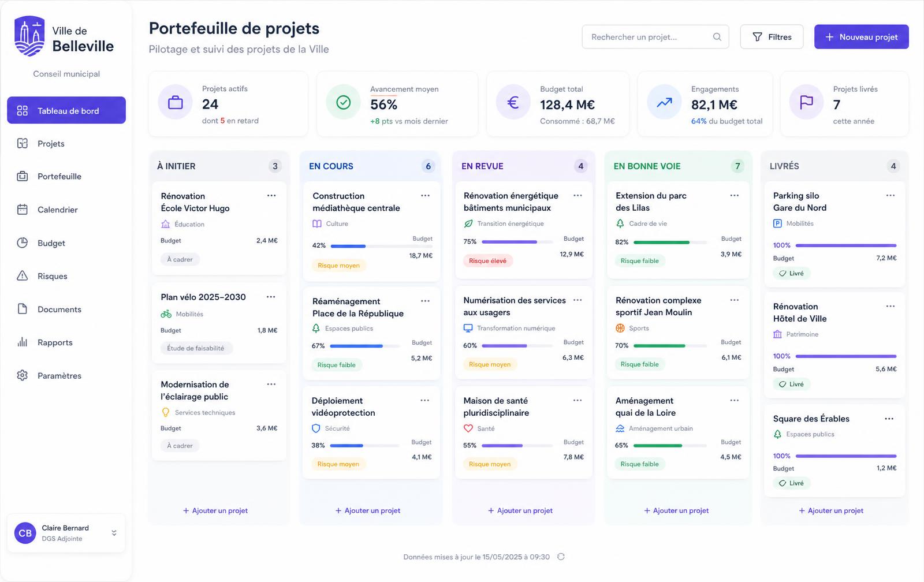Click progress bar of Extension du parc des Lilas
The image size is (924, 582).
tap(670, 242)
